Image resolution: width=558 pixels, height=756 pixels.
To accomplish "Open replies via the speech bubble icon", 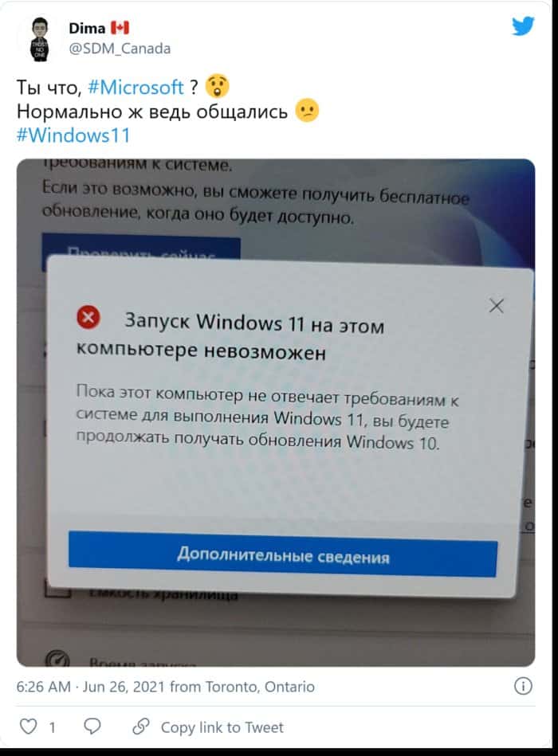I will coord(92,726).
